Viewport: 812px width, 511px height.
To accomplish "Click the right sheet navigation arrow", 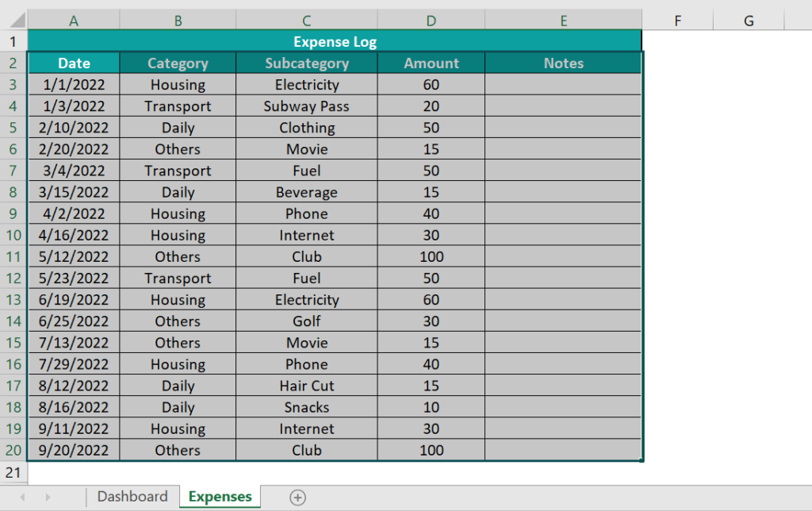I will point(49,497).
